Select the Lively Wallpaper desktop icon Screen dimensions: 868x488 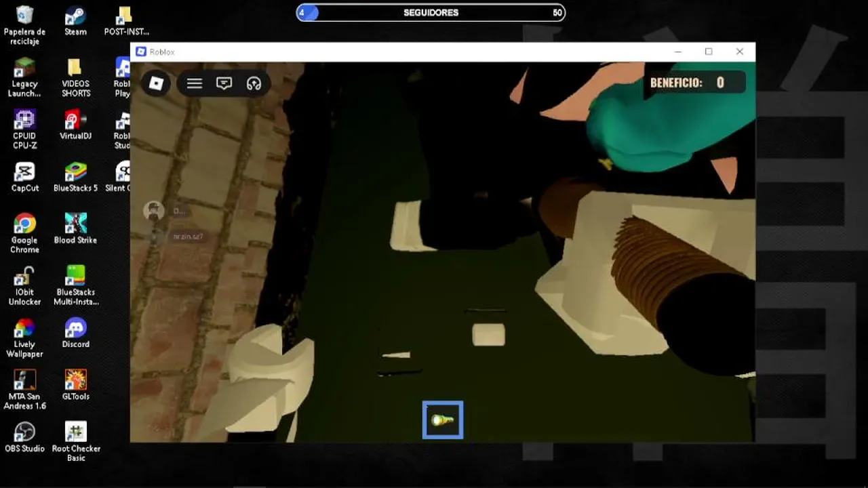pyautogui.click(x=24, y=338)
